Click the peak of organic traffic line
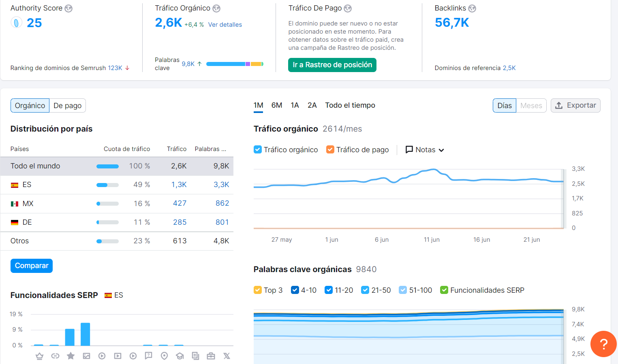This screenshot has width=618, height=364. [x=434, y=170]
